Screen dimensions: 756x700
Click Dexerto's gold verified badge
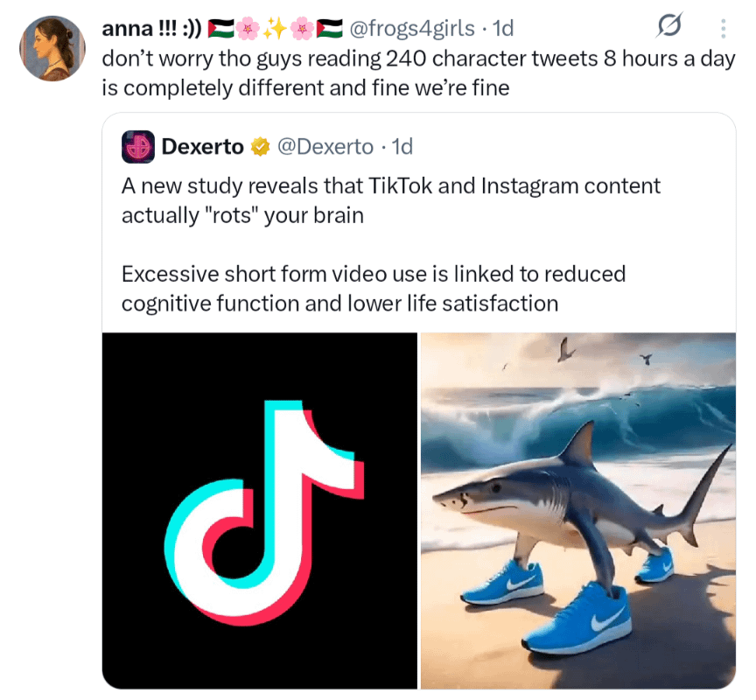pos(260,147)
